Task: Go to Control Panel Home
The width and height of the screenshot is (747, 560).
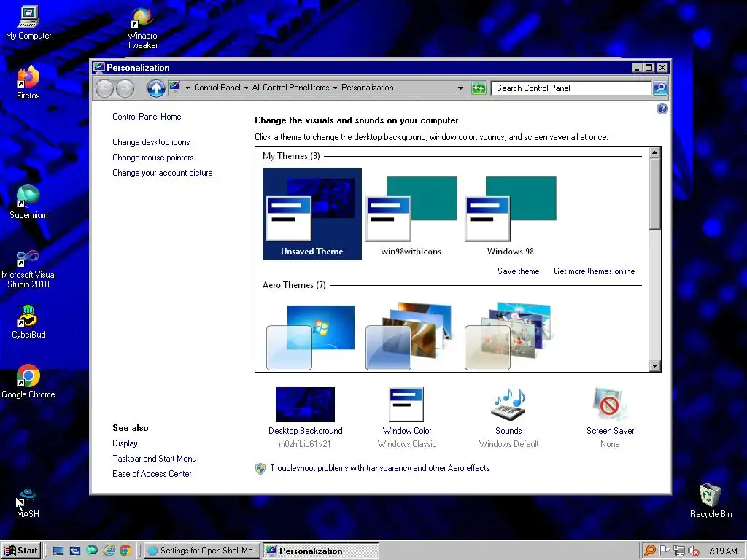Action: pyautogui.click(x=147, y=117)
